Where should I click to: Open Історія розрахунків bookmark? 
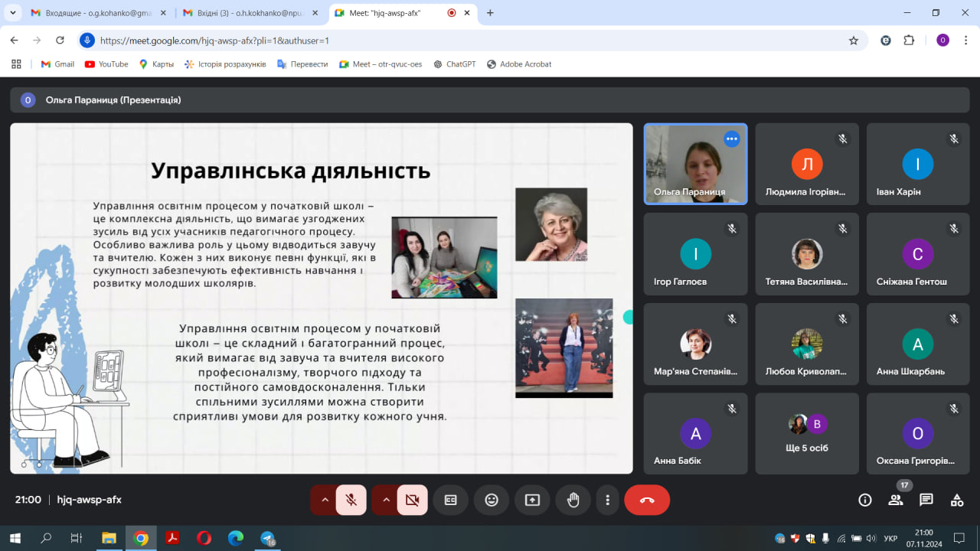(x=225, y=64)
